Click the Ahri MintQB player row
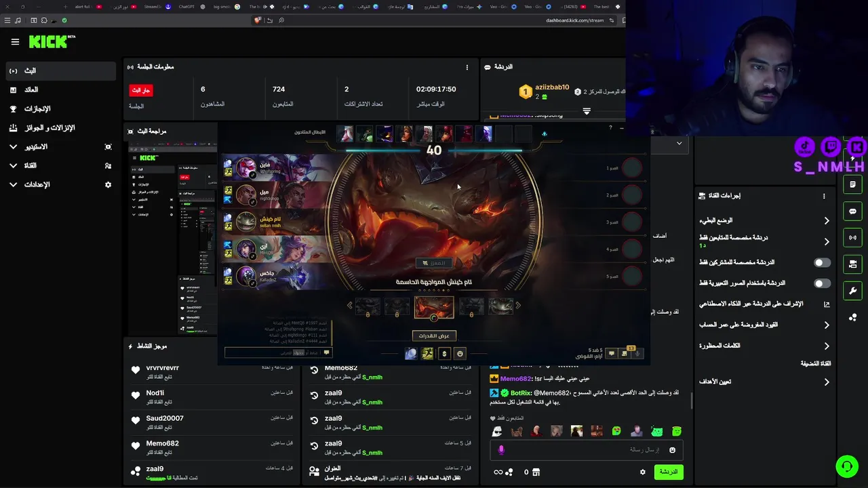Image resolution: width=868 pixels, height=488 pixels. pos(277,249)
